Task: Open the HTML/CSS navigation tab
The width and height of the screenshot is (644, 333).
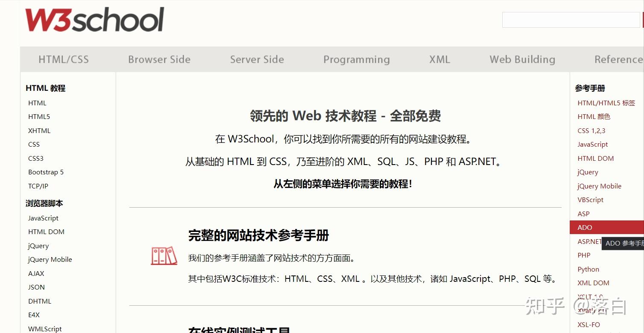Action: point(64,59)
